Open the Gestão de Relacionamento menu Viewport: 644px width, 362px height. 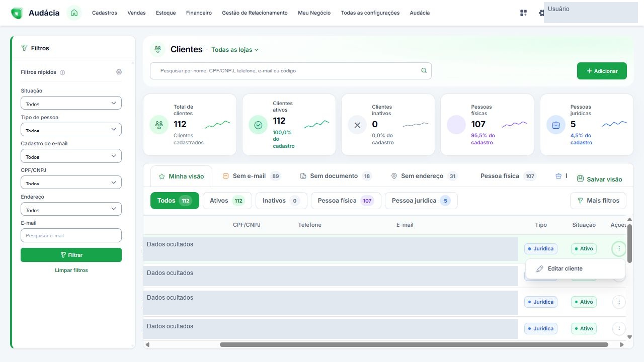(x=255, y=13)
